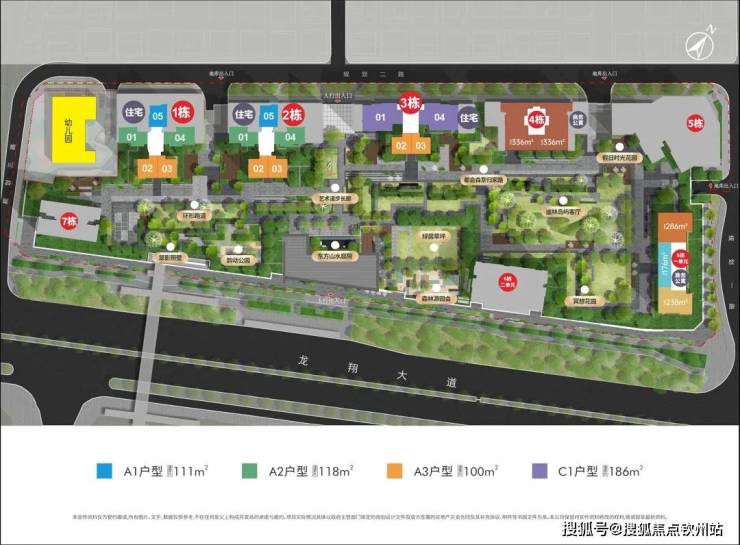Screen dimensions: 740x545
Task: Click the white marker dot above 冥想花园
Action: (x=585, y=289)
